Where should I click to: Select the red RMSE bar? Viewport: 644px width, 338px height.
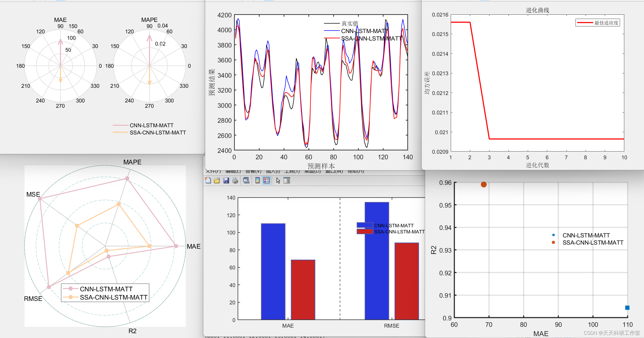tap(407, 281)
